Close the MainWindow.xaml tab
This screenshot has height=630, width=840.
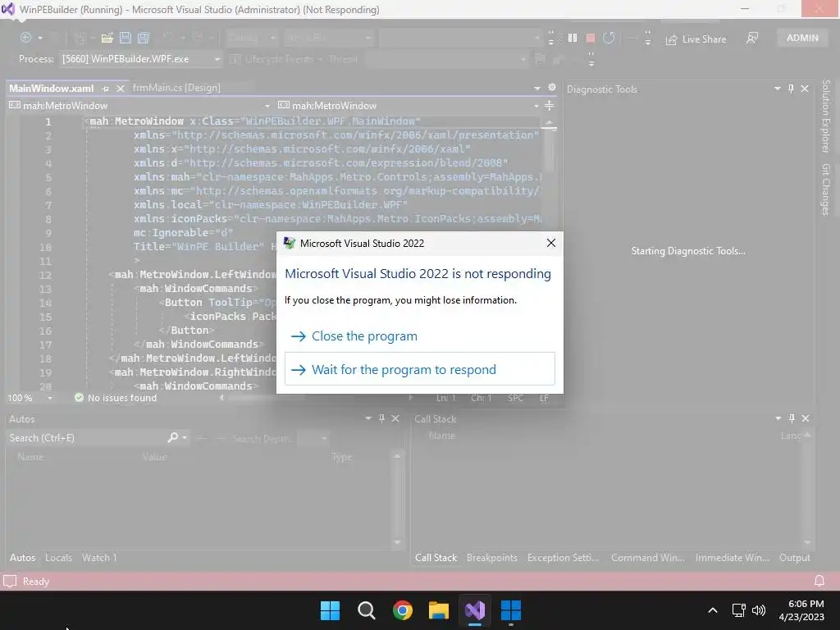point(121,89)
